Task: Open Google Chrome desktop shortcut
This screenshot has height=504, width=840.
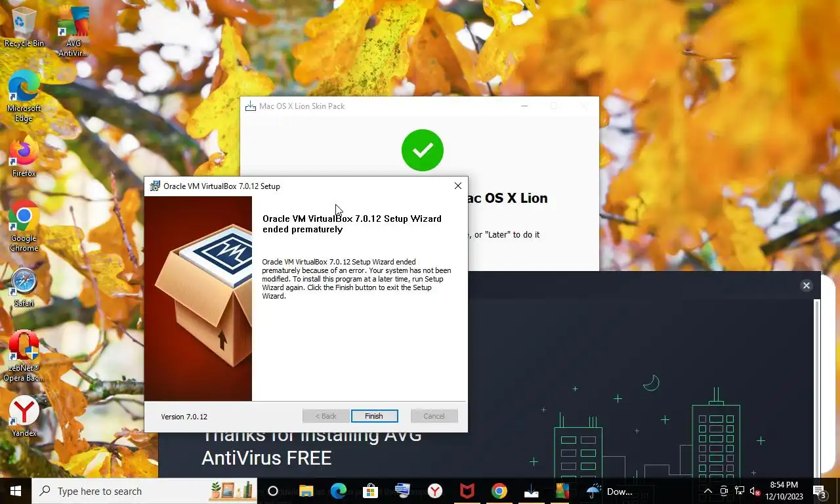Action: 24,226
